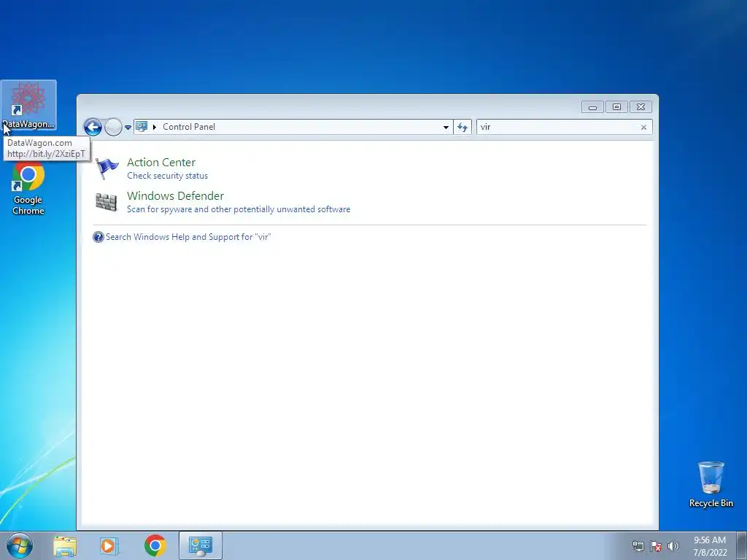Clear the search box with the X
Viewport: 747px width, 560px height.
643,127
